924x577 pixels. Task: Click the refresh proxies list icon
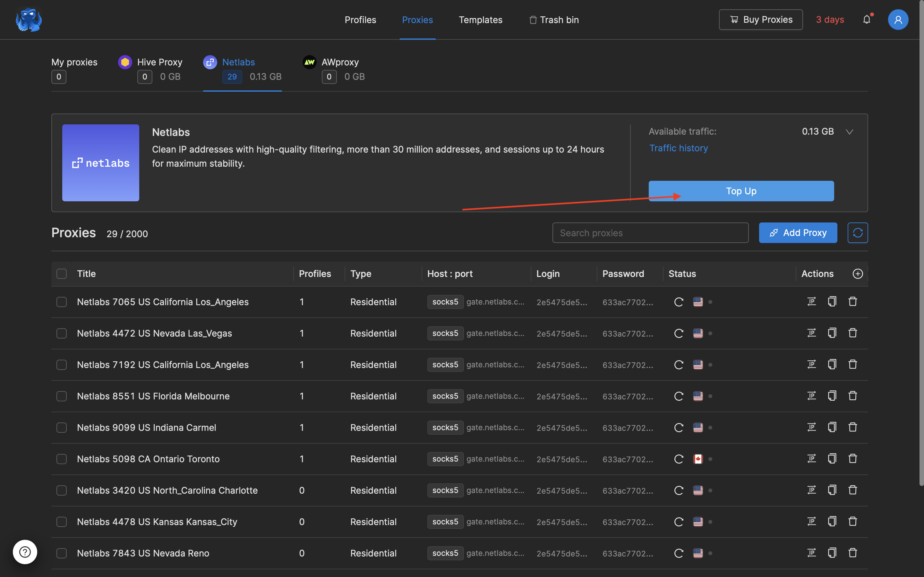857,233
